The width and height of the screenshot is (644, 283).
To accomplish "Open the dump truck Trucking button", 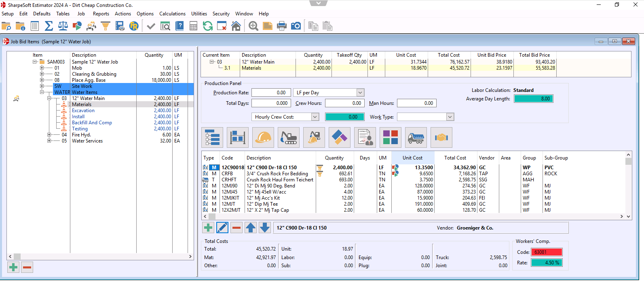I will pos(416,138).
